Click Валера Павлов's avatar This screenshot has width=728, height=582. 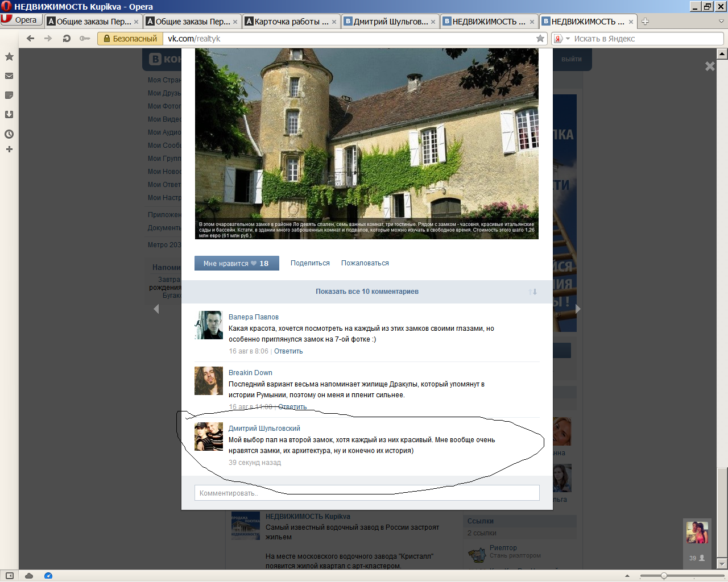point(209,325)
